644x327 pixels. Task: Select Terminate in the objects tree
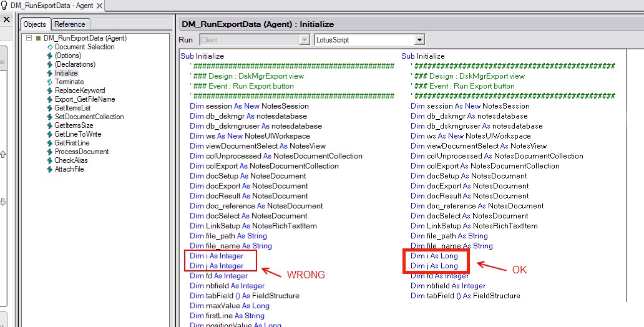(69, 82)
